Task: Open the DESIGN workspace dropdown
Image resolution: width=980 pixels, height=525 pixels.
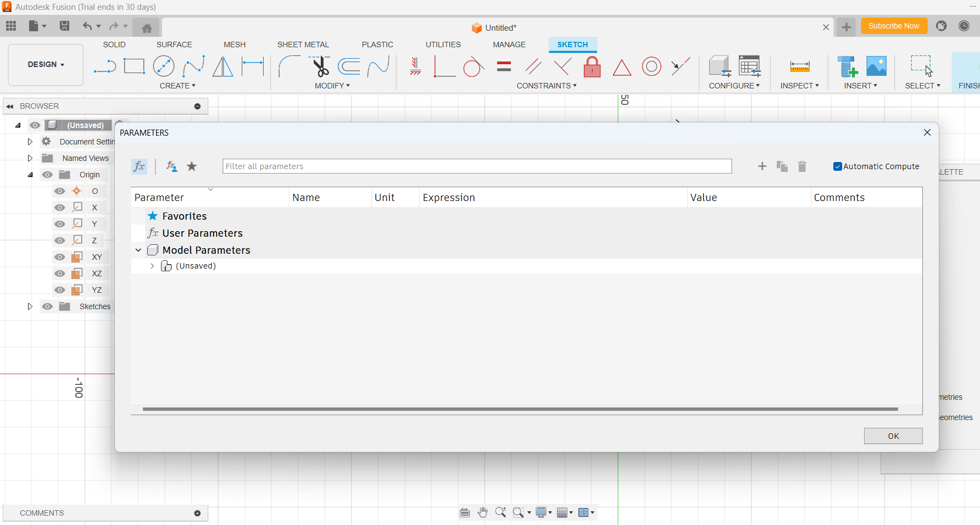Action: point(46,65)
